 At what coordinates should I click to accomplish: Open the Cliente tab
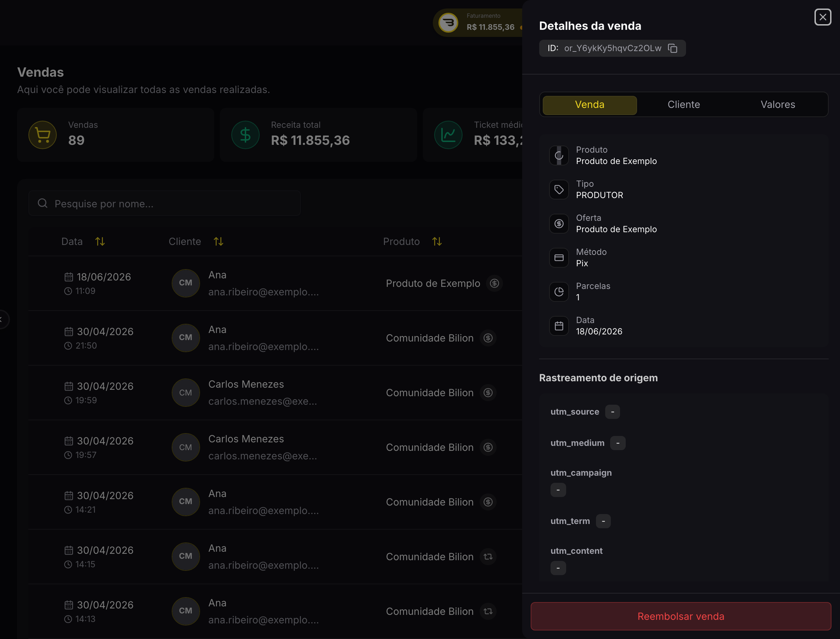(x=684, y=105)
